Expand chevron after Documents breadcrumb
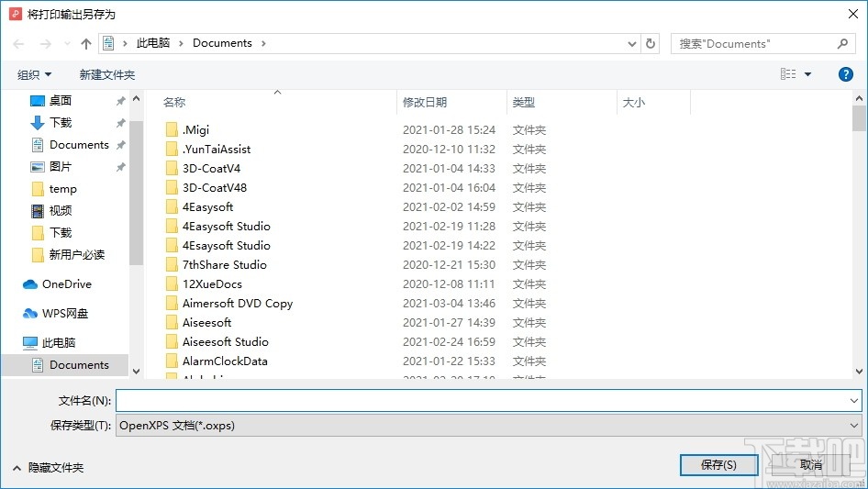This screenshot has width=868, height=489. coord(263,43)
